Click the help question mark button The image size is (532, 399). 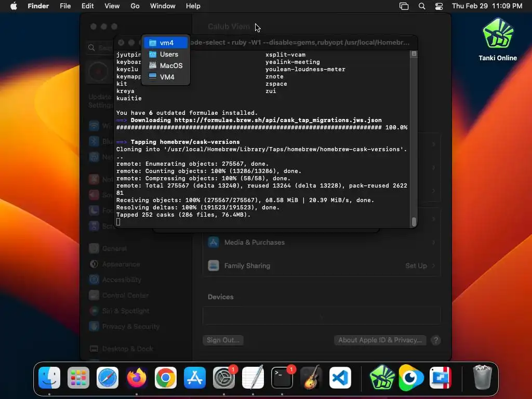click(x=436, y=340)
